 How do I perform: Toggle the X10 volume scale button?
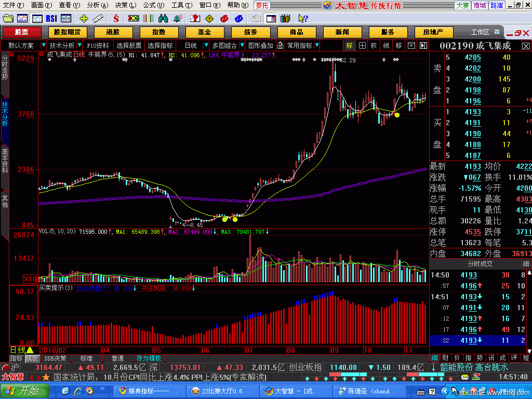click(x=30, y=279)
